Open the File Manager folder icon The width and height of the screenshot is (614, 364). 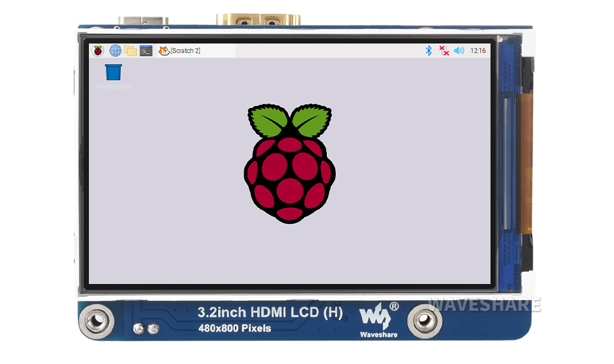[130, 51]
